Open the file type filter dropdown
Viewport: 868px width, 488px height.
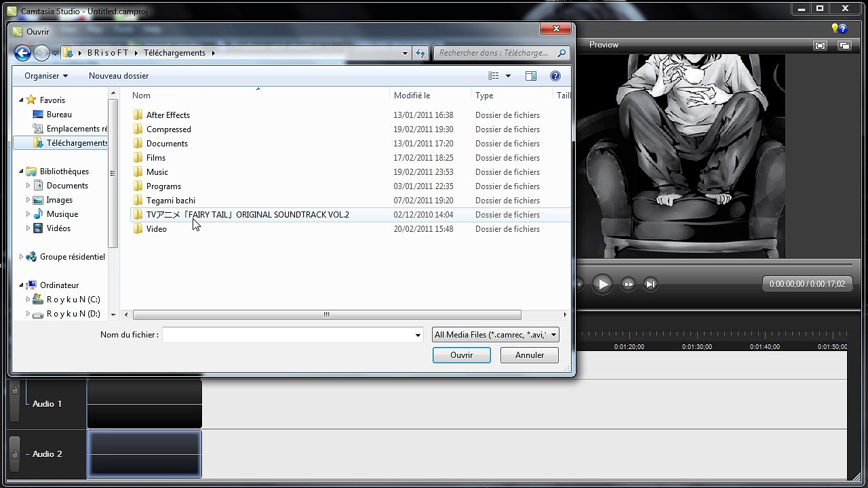(495, 335)
